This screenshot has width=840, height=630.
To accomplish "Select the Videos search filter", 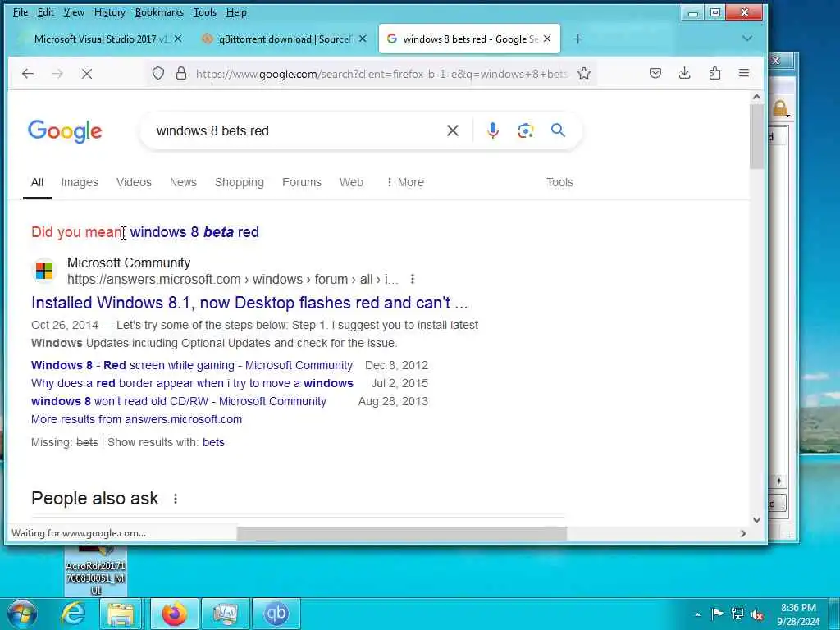I will 134,182.
